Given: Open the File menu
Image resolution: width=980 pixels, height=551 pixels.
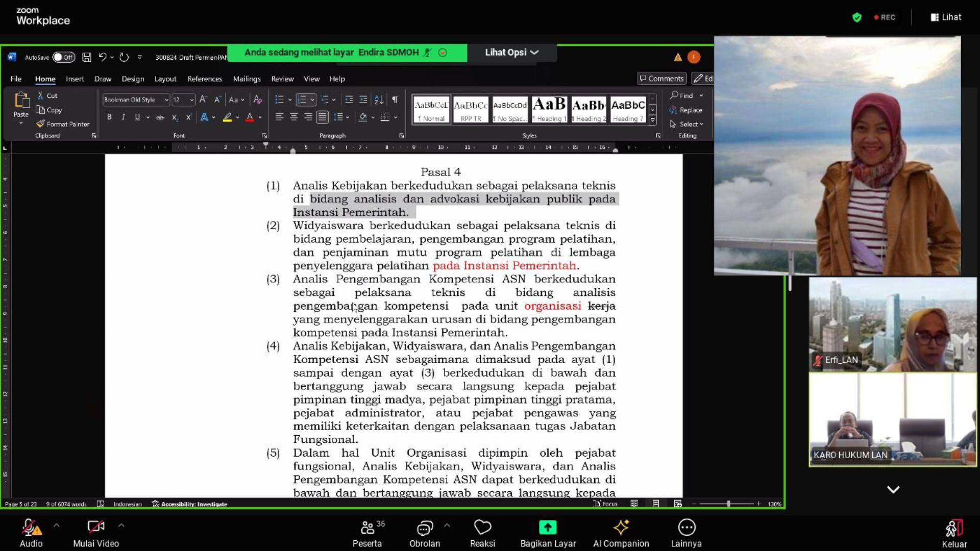Looking at the screenshot, I should pyautogui.click(x=16, y=79).
